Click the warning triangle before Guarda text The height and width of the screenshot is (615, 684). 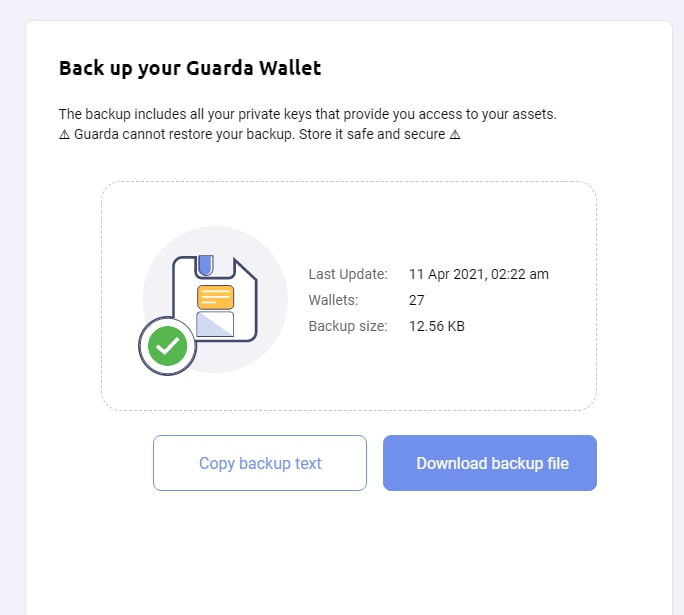coord(64,134)
